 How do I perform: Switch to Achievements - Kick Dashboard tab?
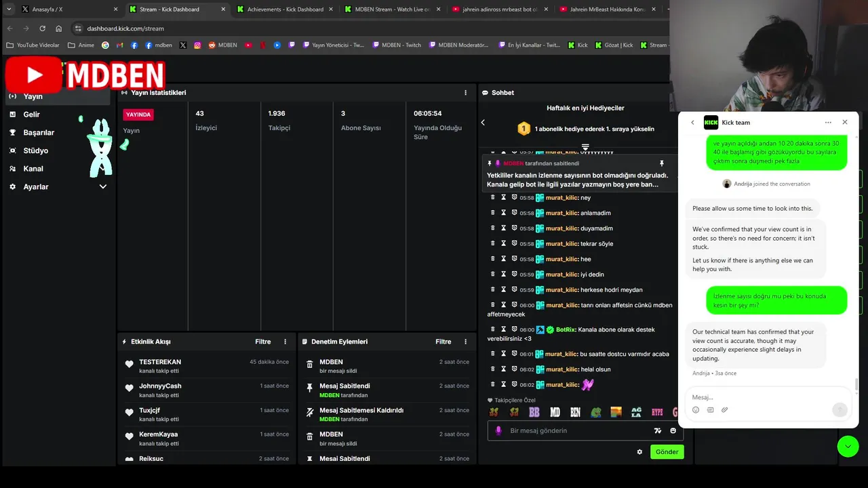tap(285, 9)
